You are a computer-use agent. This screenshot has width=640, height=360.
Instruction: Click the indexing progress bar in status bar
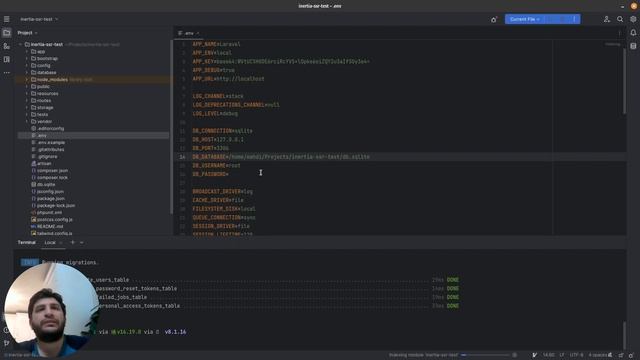click(x=486, y=355)
